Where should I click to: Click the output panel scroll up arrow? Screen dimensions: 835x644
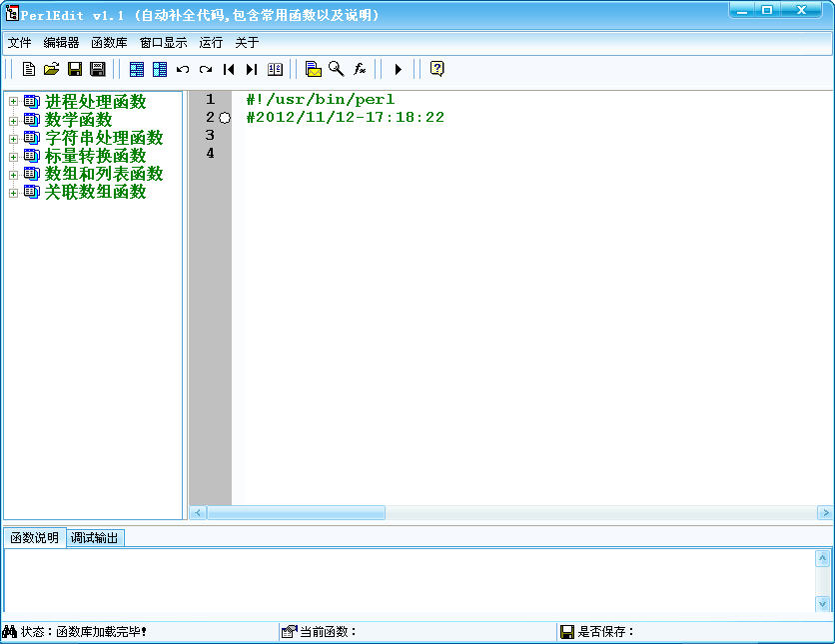tap(822, 558)
